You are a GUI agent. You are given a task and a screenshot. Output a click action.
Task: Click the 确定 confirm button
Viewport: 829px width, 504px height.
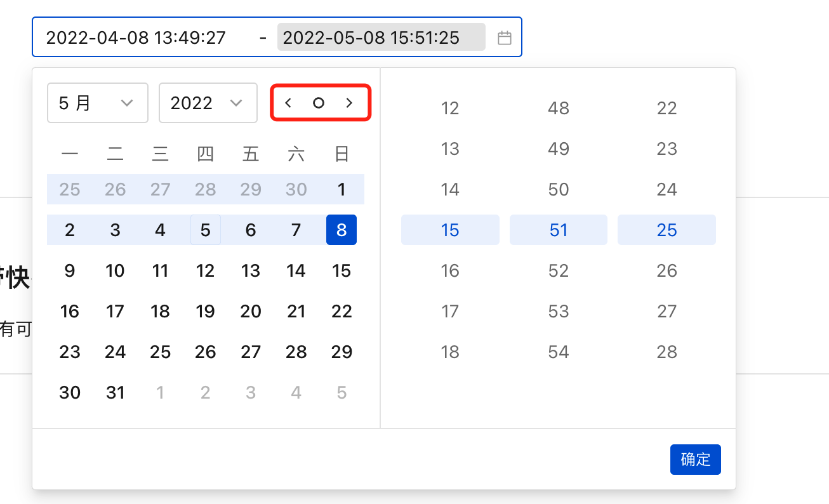point(695,460)
